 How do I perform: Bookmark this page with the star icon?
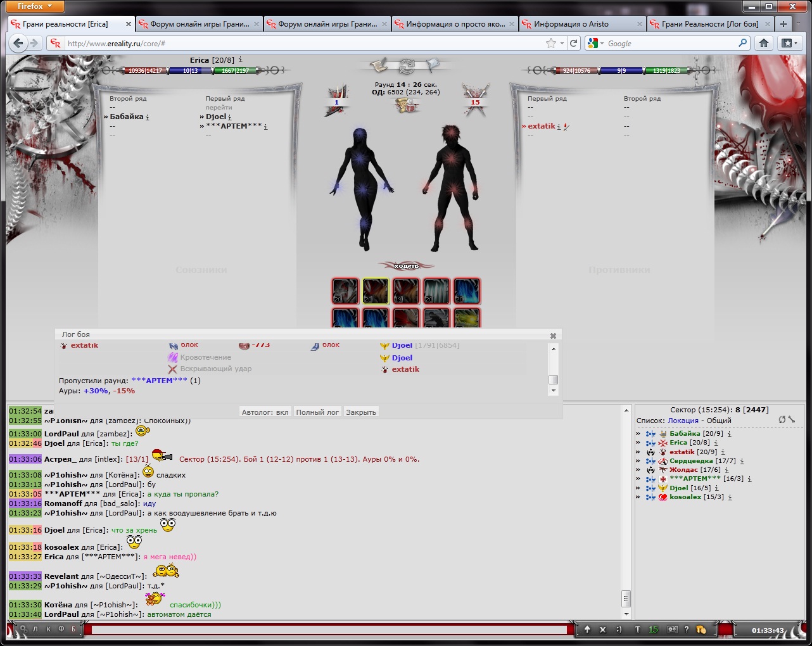(551, 43)
